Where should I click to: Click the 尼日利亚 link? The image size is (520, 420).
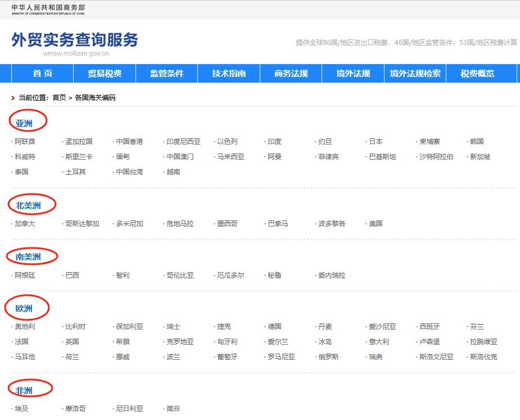click(129, 408)
